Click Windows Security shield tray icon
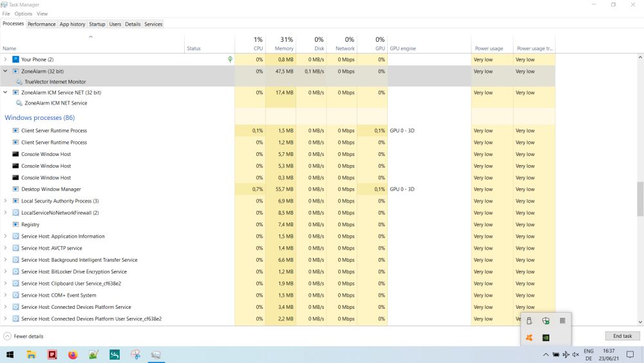The width and height of the screenshot is (644, 363). (546, 320)
